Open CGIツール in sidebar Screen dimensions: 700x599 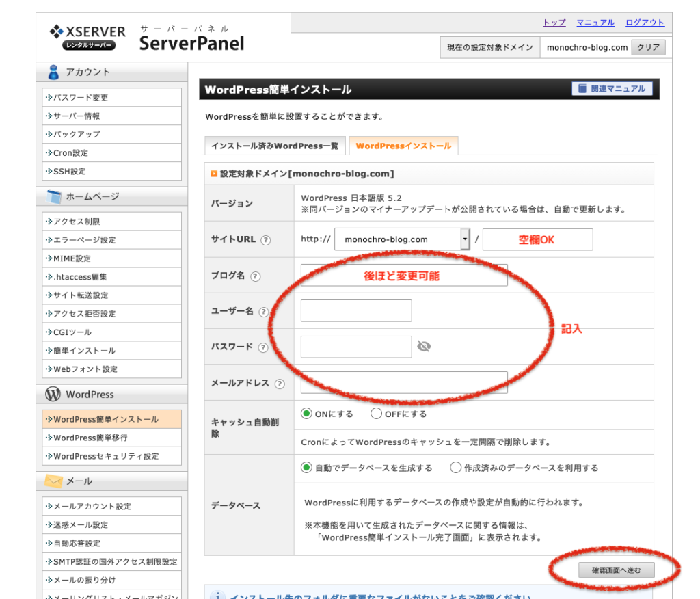111,332
